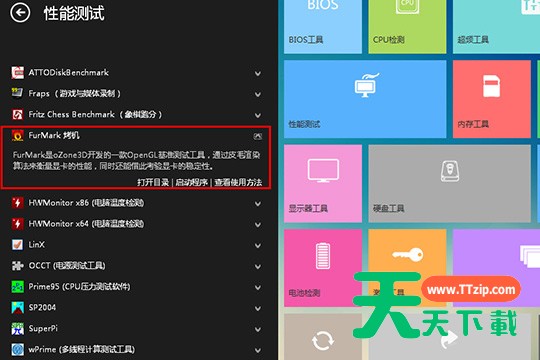Click 启动程序 to launch FurMark

pyautogui.click(x=191, y=182)
